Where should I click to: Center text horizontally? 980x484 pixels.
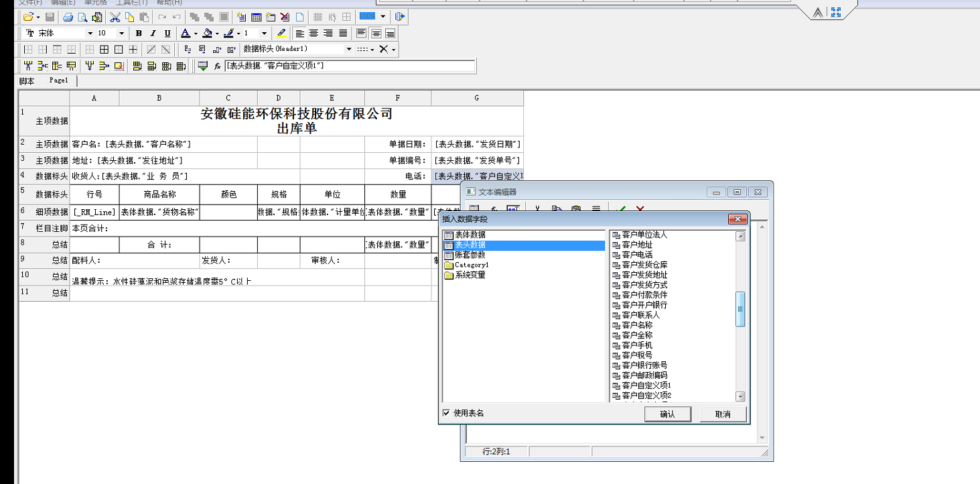(313, 34)
